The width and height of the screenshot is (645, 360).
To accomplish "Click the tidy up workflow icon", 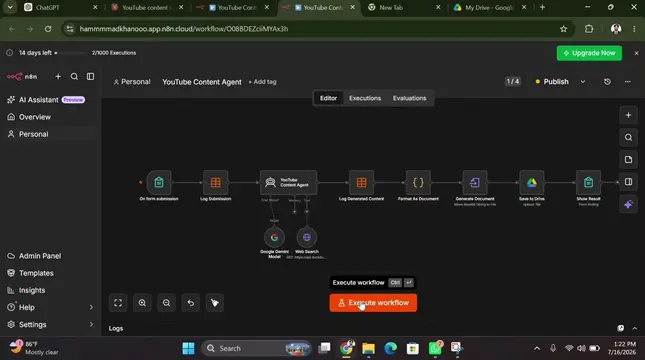I will (x=215, y=303).
